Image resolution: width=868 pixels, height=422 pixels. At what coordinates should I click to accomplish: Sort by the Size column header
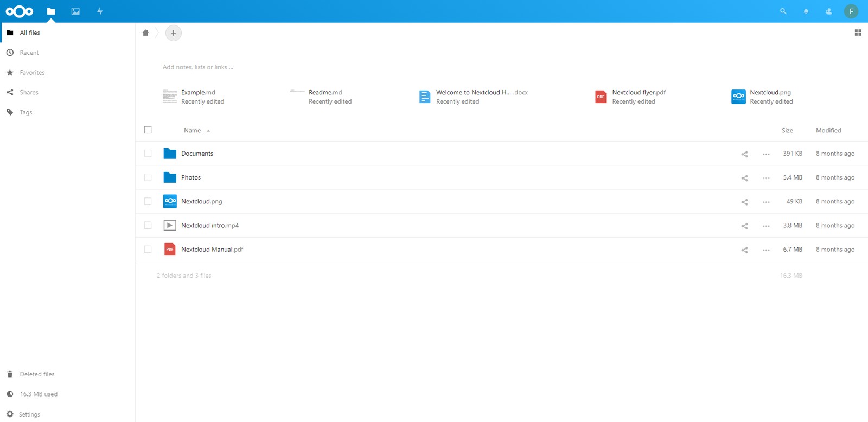(787, 131)
